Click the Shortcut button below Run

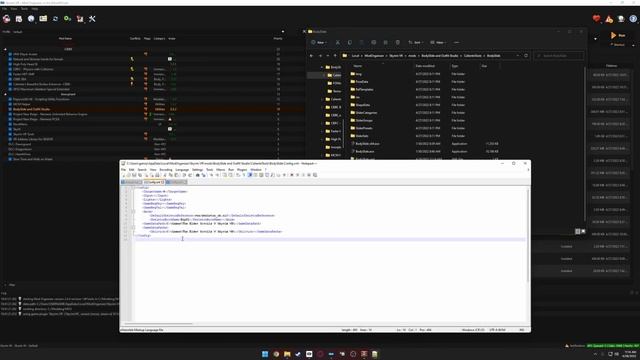click(619, 45)
